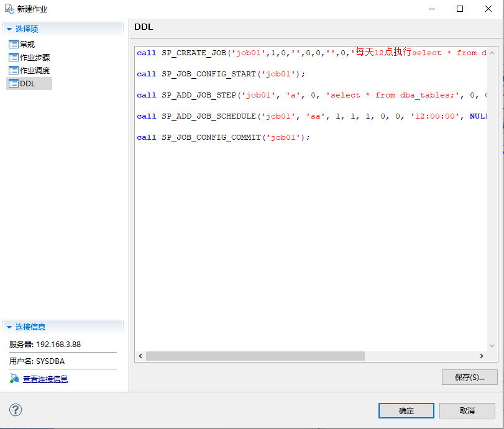Click the DDL page icon
The width and height of the screenshot is (504, 429).
tap(14, 83)
